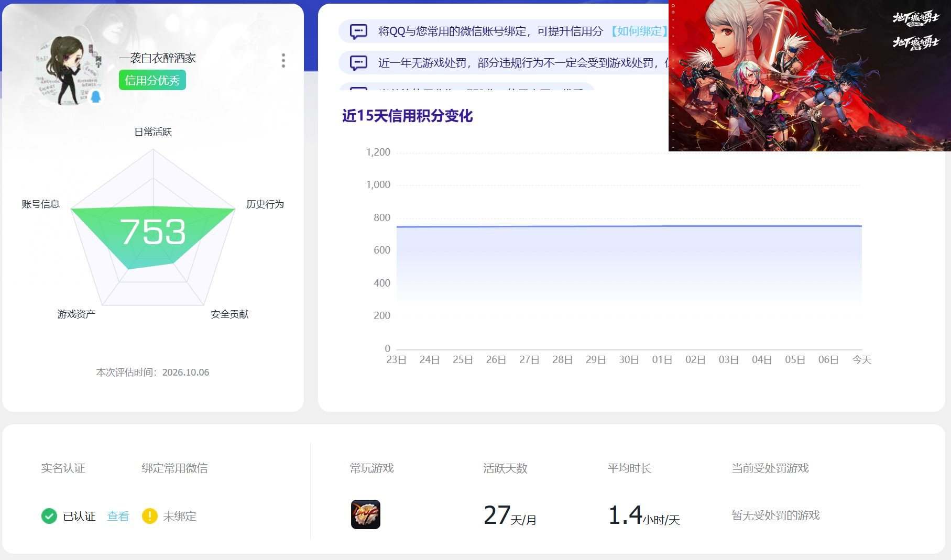Click the 查看 link beside 已认证

[118, 516]
